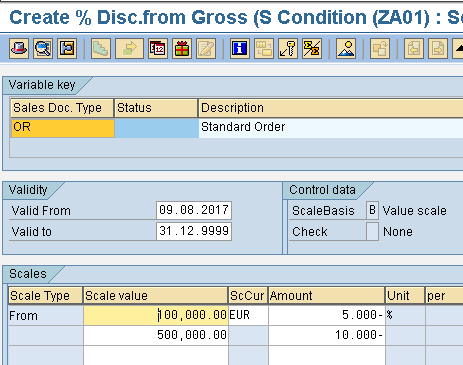Click the Valid From date field
Image resolution: width=463 pixels, height=365 pixels.
coord(194,210)
